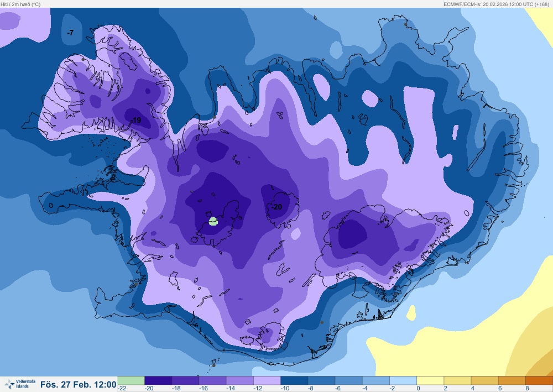
Task: Click the forecast time 'Fös. 27 Feb. 12:00'
Action: tap(79, 384)
